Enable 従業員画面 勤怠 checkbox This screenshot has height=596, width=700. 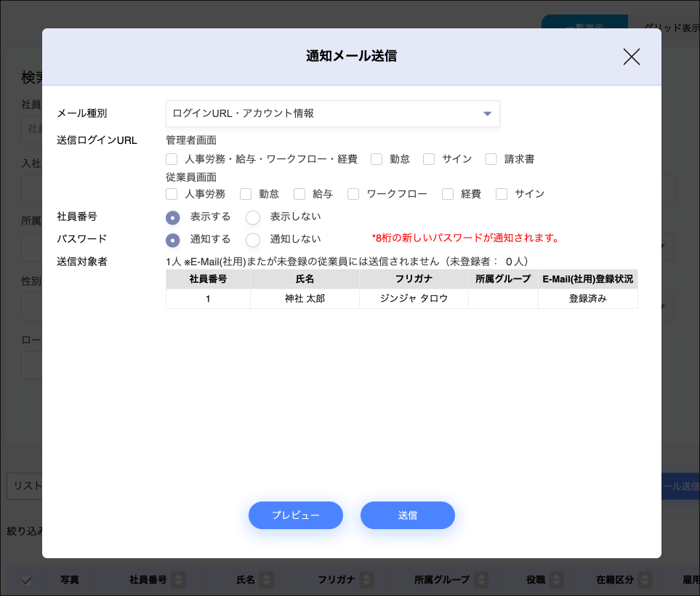pyautogui.click(x=246, y=194)
